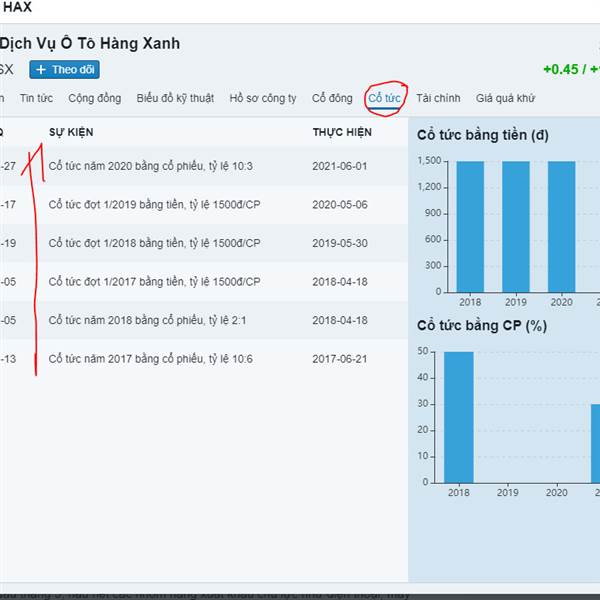Select row 'Cổ tức đợt 1/2019 bằng tiền'

(x=204, y=205)
